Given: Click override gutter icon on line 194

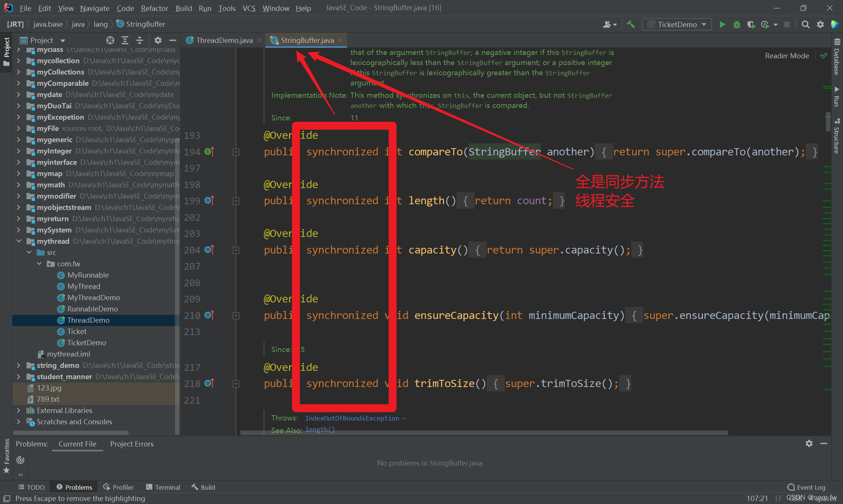Looking at the screenshot, I should tap(209, 152).
